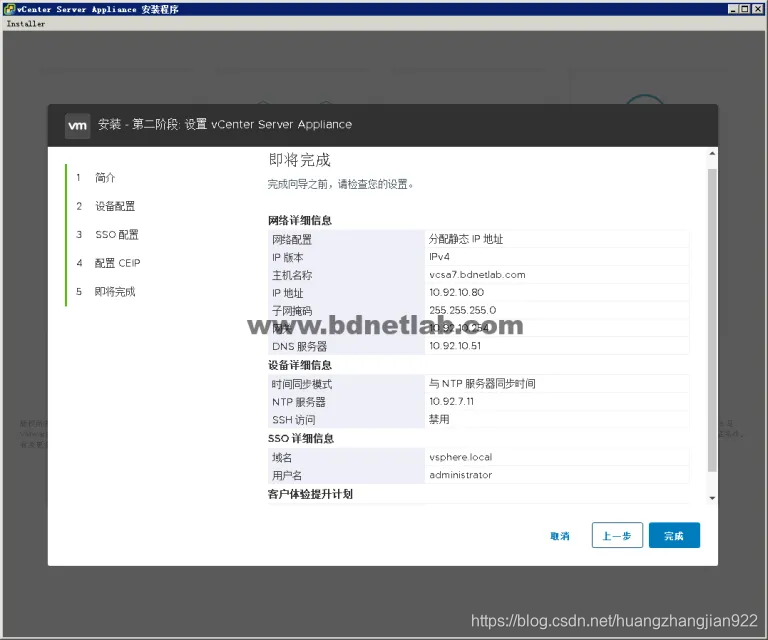Viewport: 768px width, 640px height.
Task: Minimize the installer window
Action: (x=733, y=9)
